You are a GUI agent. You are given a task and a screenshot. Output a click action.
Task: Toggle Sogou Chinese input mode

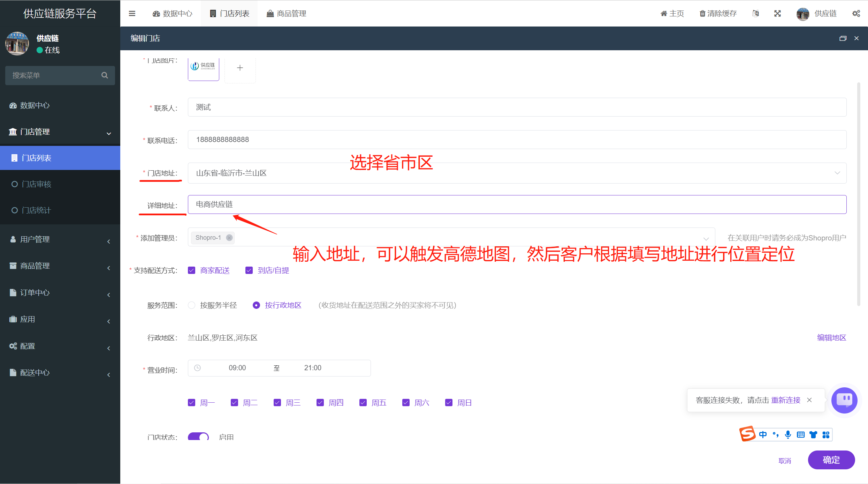763,435
